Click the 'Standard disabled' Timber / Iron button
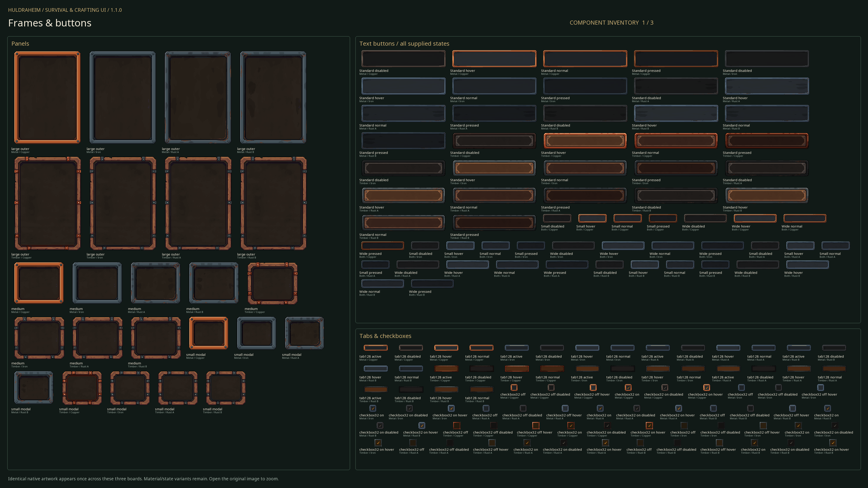The image size is (868, 488). pos(403,168)
